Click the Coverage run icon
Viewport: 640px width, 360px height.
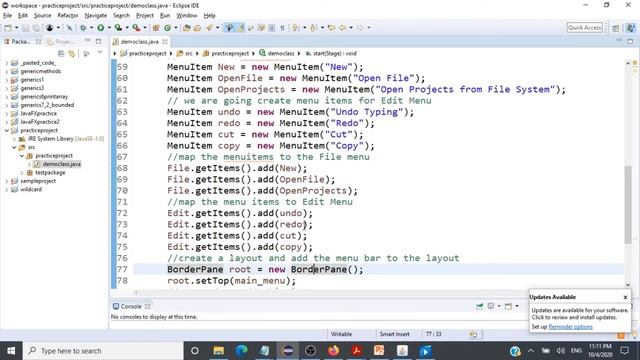coord(118,28)
